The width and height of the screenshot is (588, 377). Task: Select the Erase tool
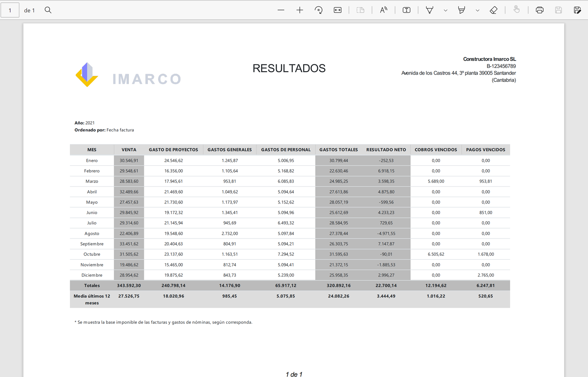click(494, 10)
